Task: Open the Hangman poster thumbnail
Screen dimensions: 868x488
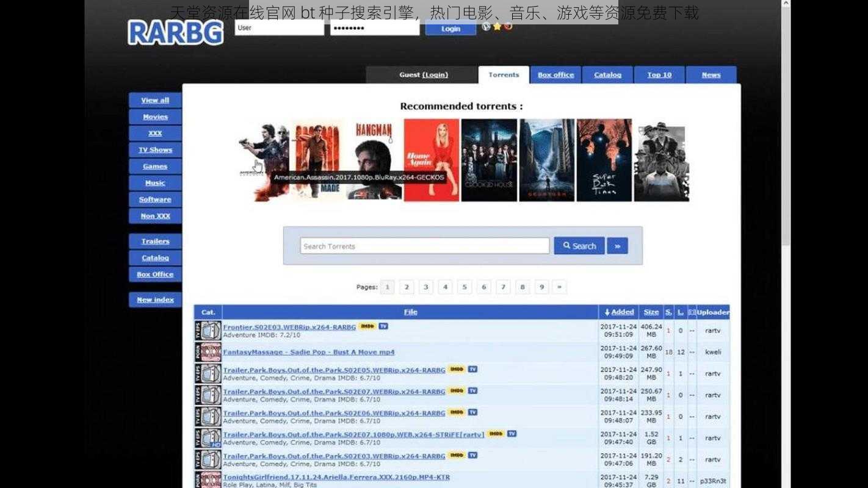Action: point(374,160)
